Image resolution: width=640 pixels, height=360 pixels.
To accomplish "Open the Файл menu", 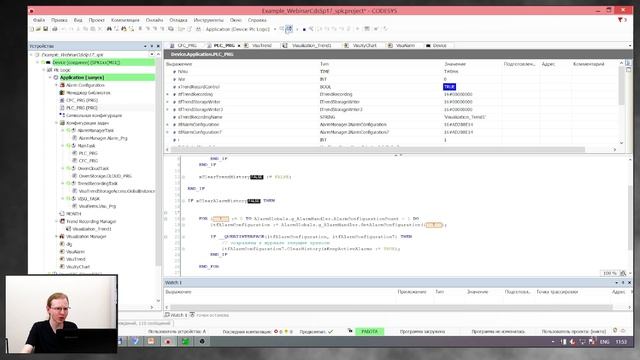I will [x=39, y=20].
